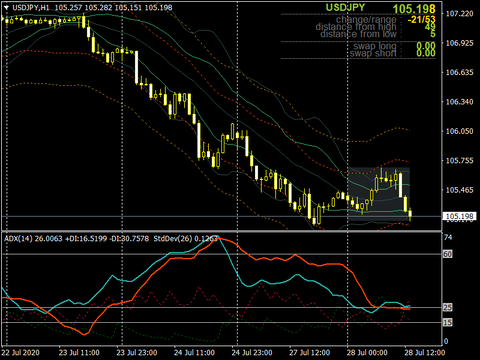Click the ADX(14) indicator label text
The image size is (480, 360).
pyautogui.click(x=19, y=239)
